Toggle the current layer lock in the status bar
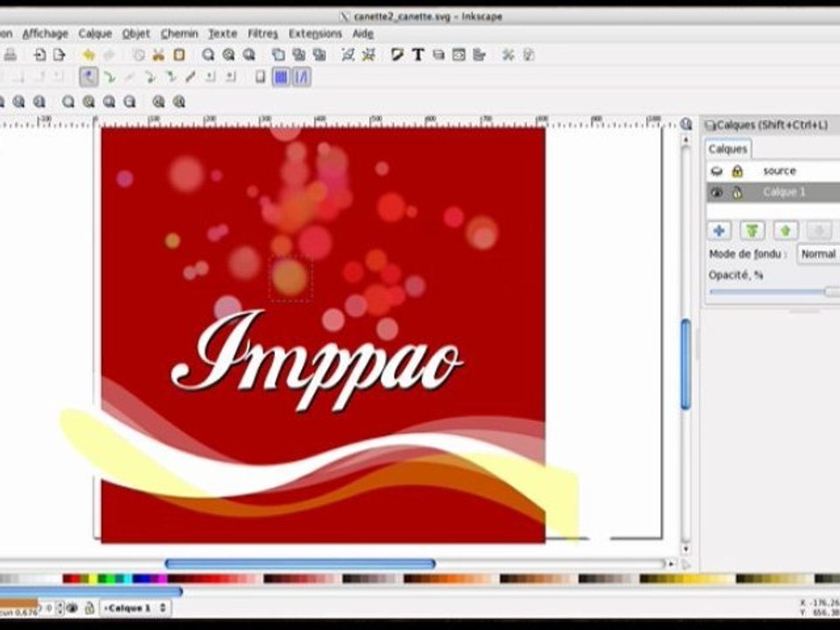The width and height of the screenshot is (840, 630). [x=89, y=608]
